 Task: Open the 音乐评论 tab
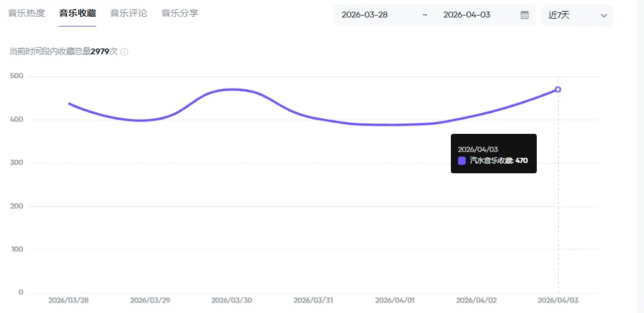click(129, 13)
